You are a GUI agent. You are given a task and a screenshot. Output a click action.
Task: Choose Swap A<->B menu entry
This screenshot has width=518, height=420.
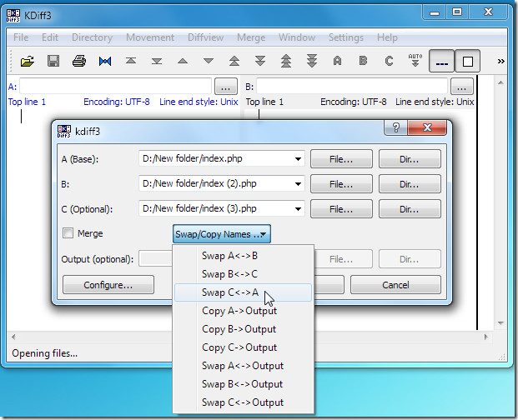tap(244, 256)
